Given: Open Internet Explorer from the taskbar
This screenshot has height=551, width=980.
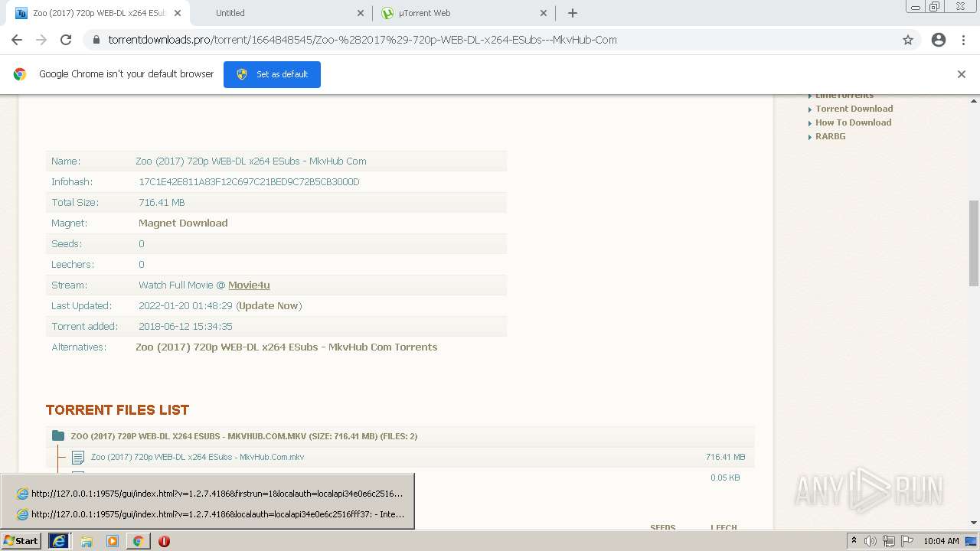Looking at the screenshot, I should click(59, 540).
